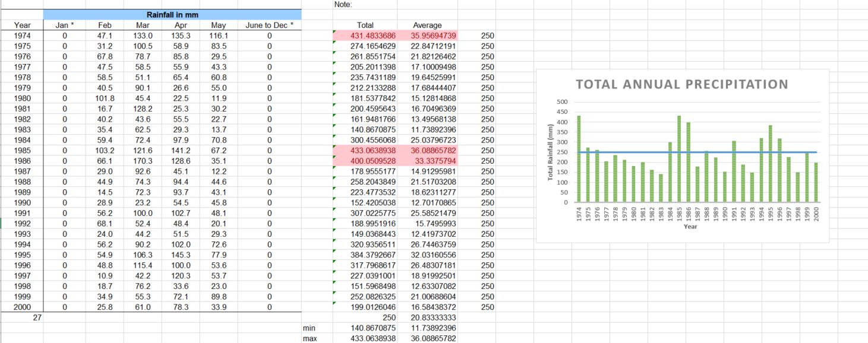Select the "min" row label cell
Viewport: 868px width, 343px height.
309,328
